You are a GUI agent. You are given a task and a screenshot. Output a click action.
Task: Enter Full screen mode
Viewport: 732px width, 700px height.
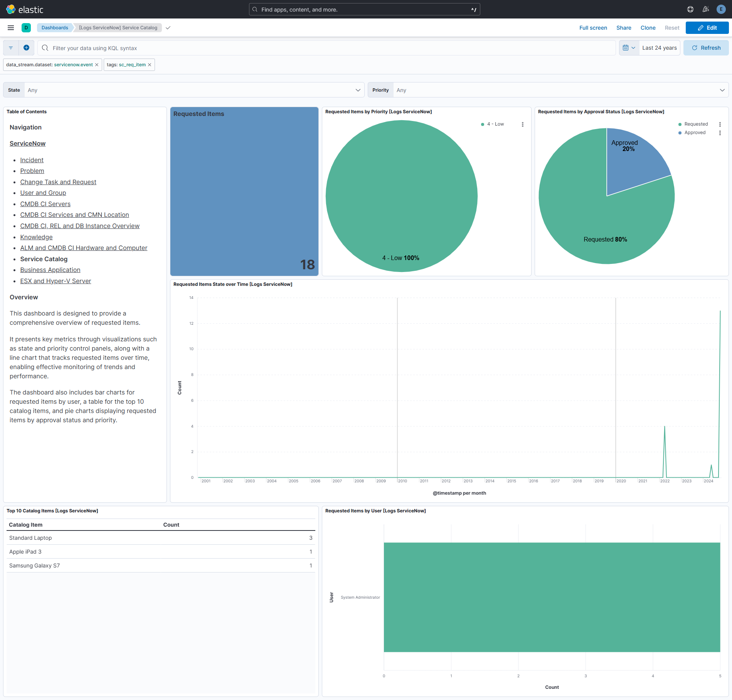point(593,27)
